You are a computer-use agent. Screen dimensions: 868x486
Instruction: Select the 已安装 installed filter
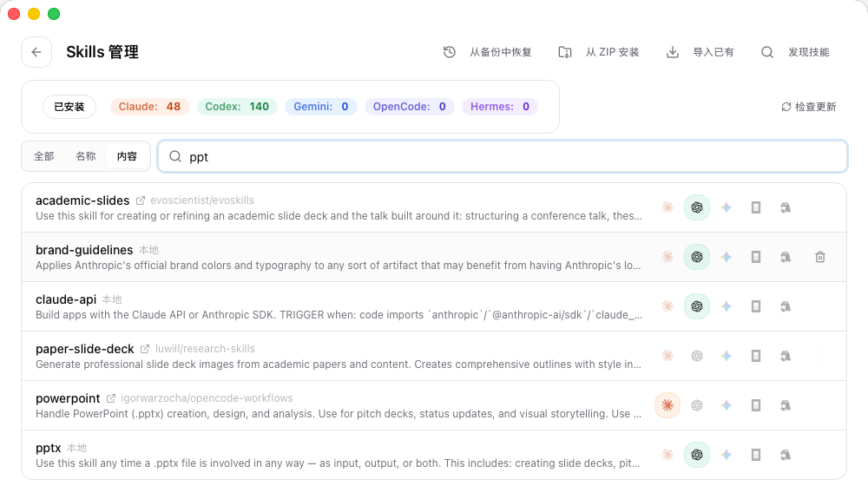pyautogui.click(x=69, y=107)
